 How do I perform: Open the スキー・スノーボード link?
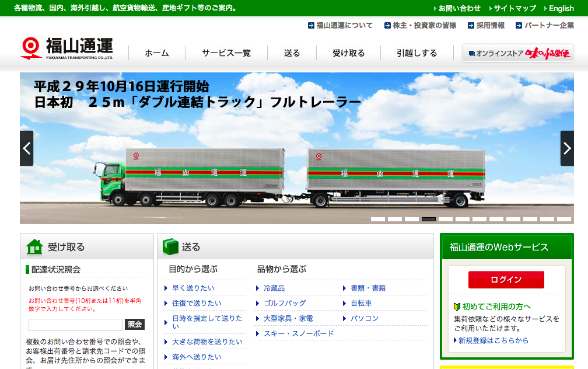coord(299,333)
